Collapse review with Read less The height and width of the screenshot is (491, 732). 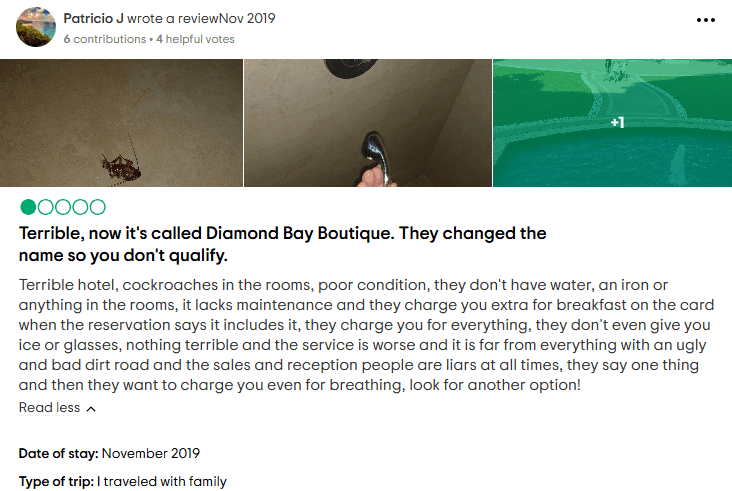(x=49, y=407)
